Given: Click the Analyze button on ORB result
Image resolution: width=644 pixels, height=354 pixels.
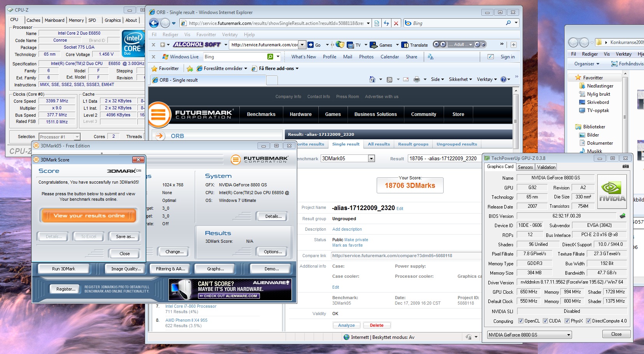Looking at the screenshot, I should [x=346, y=325].
